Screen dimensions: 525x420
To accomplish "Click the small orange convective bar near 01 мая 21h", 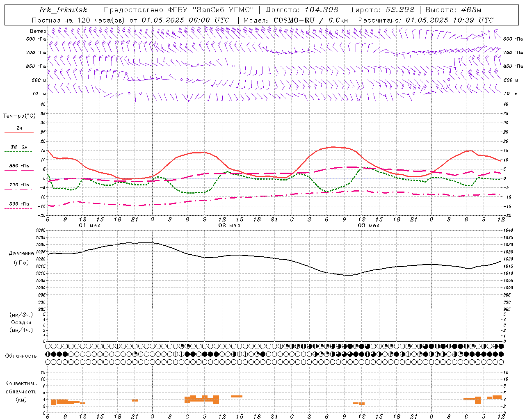I will [x=135, y=400].
